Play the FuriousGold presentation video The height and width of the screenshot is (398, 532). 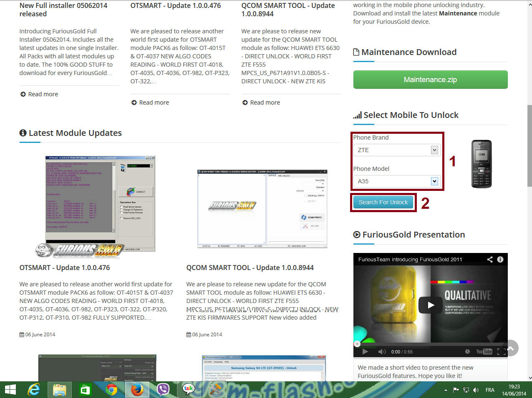pyautogui.click(x=431, y=305)
